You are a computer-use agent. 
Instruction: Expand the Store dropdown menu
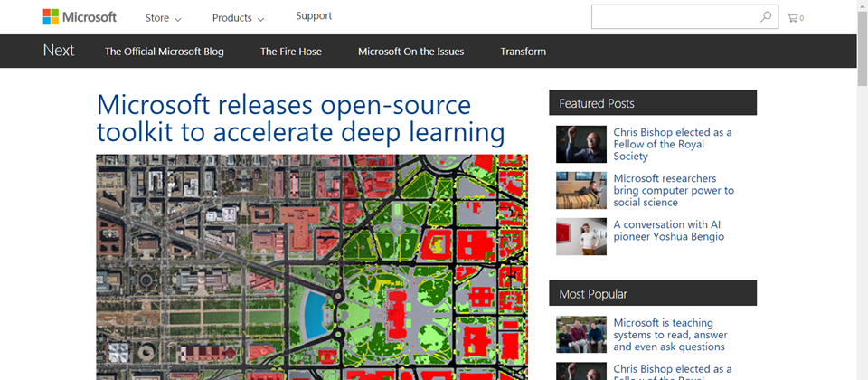point(163,18)
